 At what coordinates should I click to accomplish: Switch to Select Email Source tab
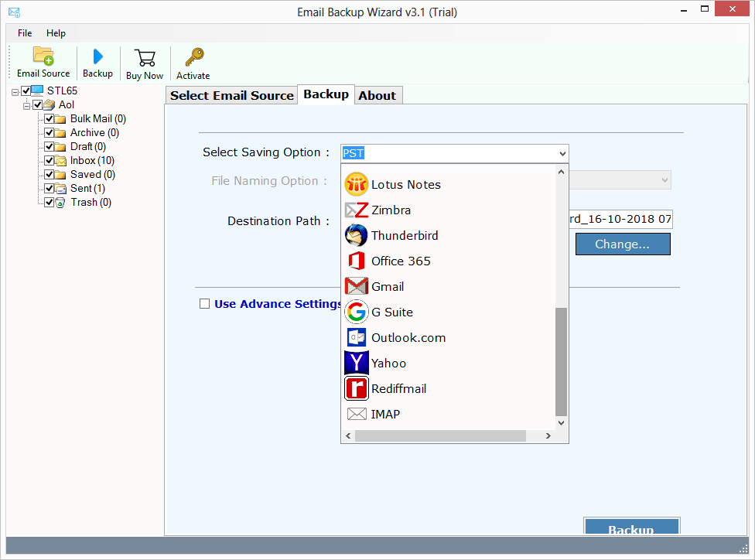point(231,95)
